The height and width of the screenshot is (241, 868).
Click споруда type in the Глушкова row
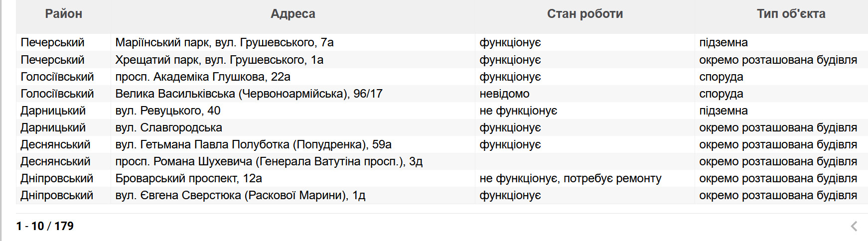point(721,77)
